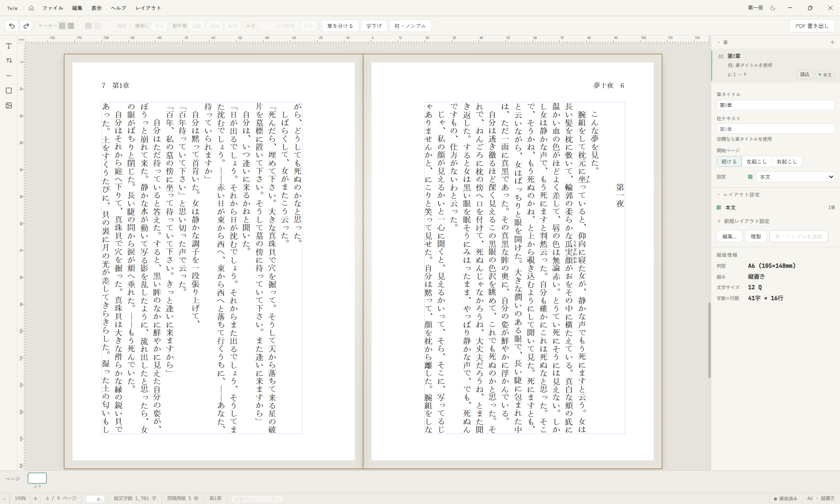Screen dimensions: 840x504
Task: Select the vertical text tool
Action: tap(9, 61)
